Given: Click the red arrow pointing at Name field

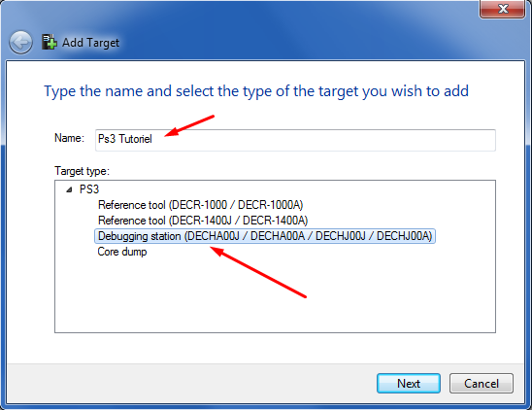Looking at the screenshot, I should tap(189, 125).
